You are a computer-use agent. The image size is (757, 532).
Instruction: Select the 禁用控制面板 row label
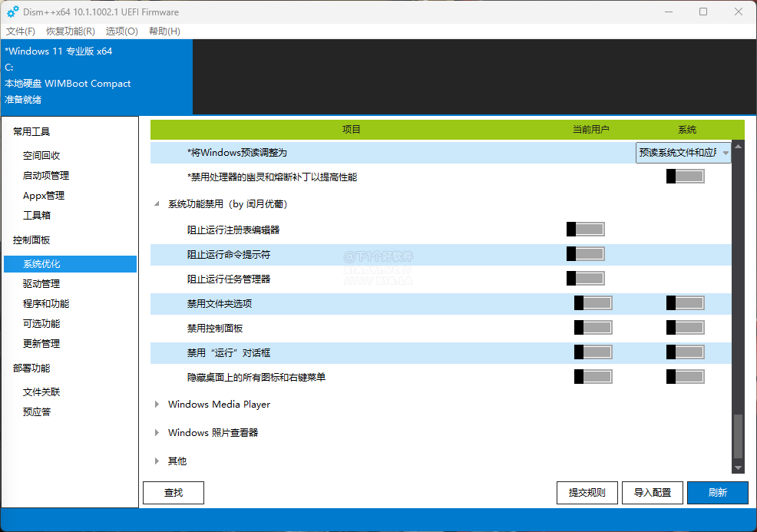(x=215, y=329)
